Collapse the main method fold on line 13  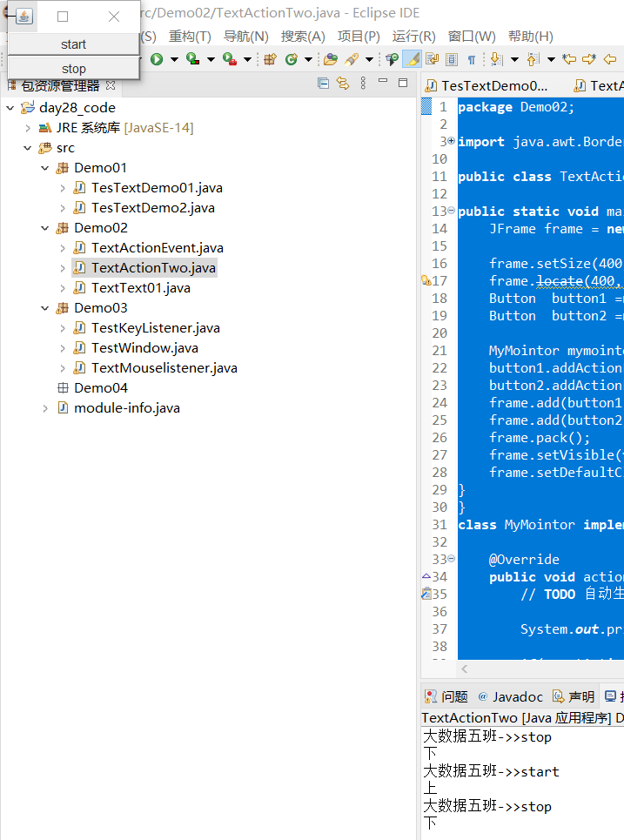[x=451, y=211]
